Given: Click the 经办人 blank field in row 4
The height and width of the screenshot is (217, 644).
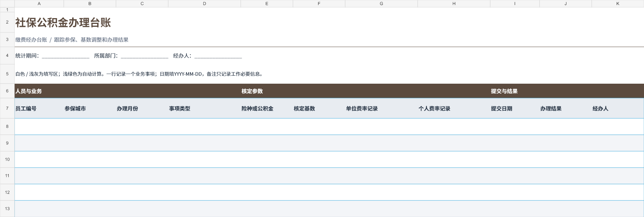Looking at the screenshot, I should [x=218, y=56].
